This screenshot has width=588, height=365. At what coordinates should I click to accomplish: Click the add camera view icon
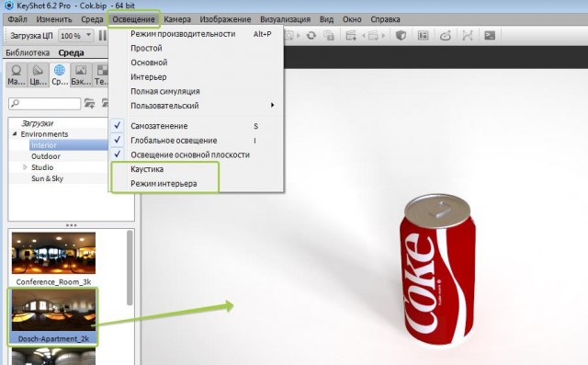[351, 36]
